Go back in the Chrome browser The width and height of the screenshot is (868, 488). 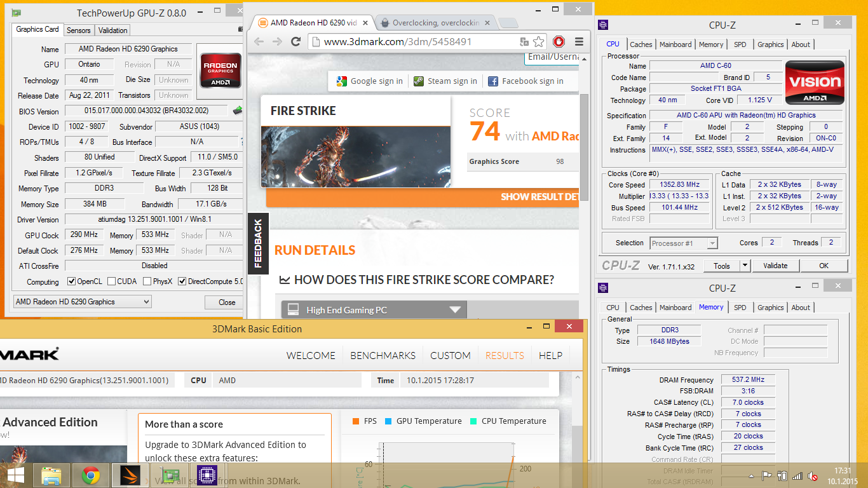(x=259, y=41)
